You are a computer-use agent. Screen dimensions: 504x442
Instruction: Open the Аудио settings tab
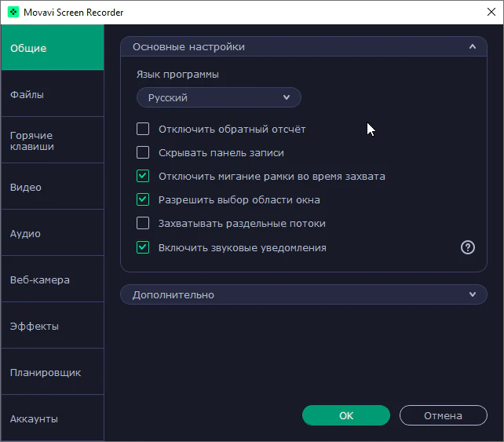(x=53, y=232)
